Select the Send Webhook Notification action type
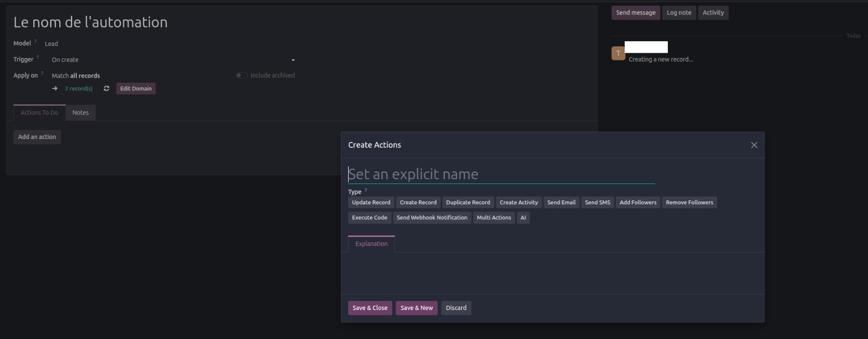 [x=432, y=218]
